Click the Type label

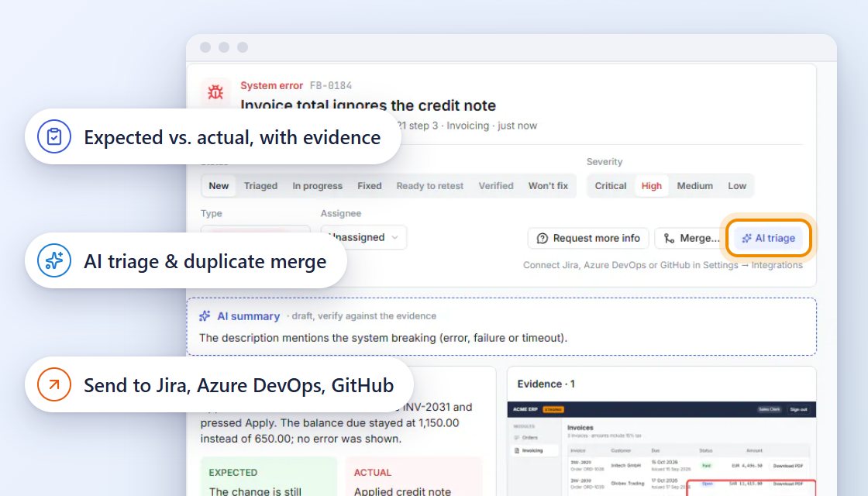(x=211, y=213)
